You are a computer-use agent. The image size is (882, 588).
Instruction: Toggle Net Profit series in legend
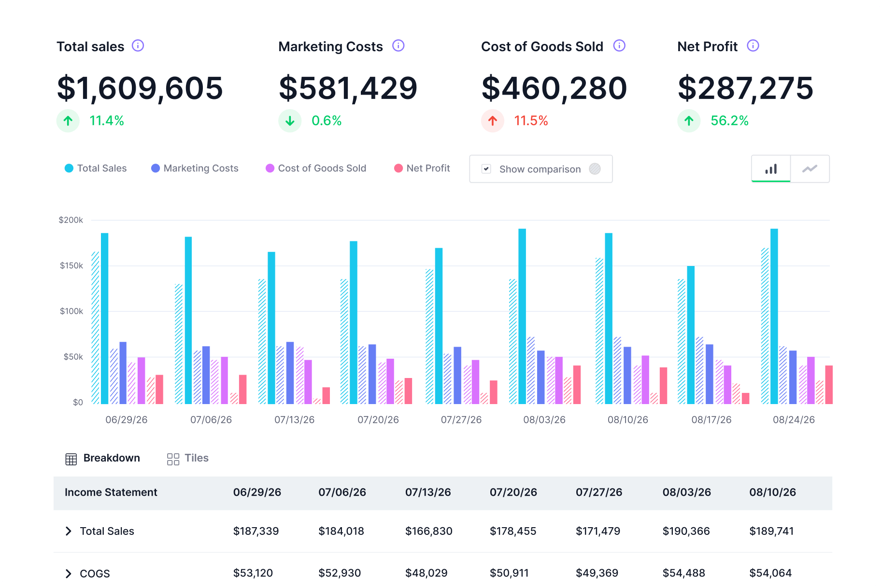click(422, 168)
